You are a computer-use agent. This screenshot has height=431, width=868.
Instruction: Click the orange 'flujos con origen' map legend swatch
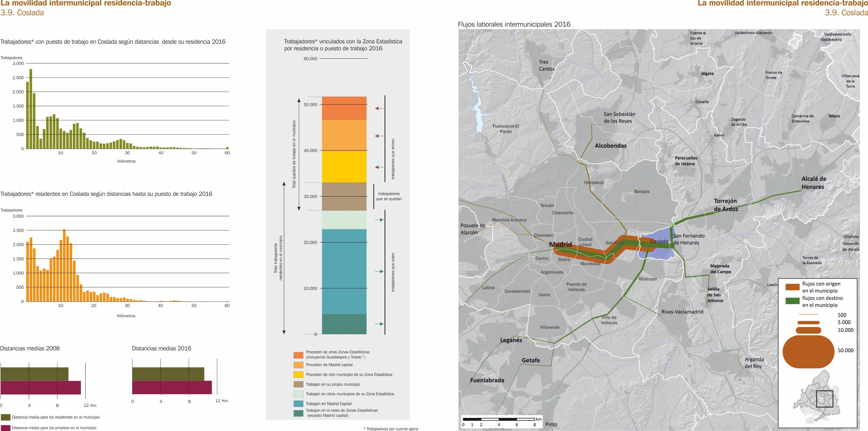(793, 287)
